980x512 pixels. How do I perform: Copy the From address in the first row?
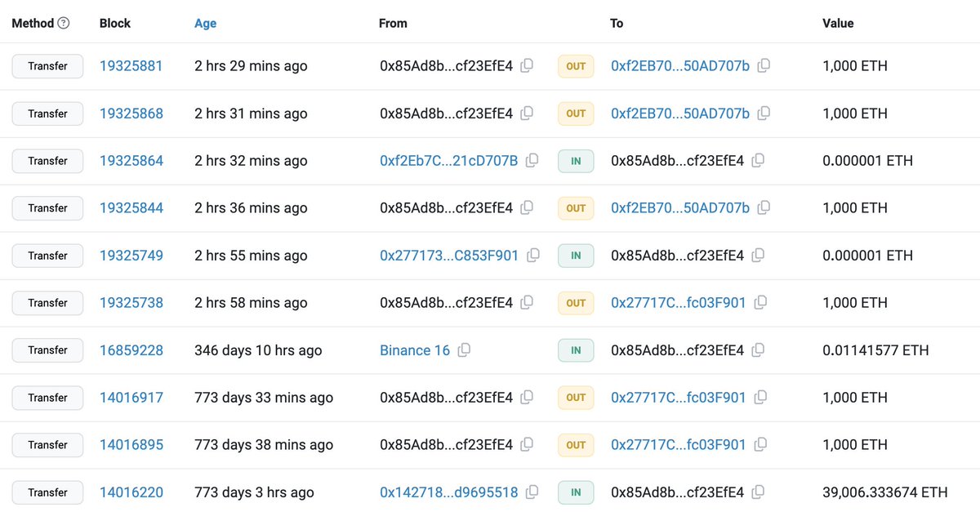(x=527, y=65)
